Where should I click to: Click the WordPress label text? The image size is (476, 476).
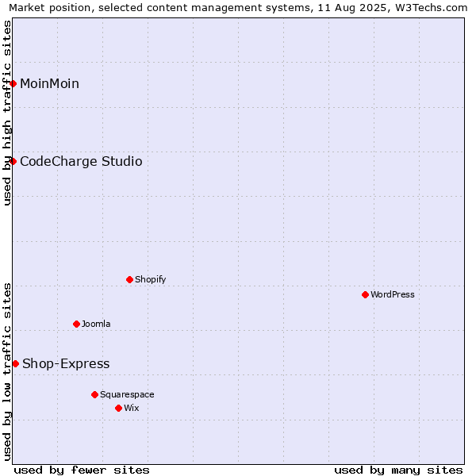click(393, 294)
